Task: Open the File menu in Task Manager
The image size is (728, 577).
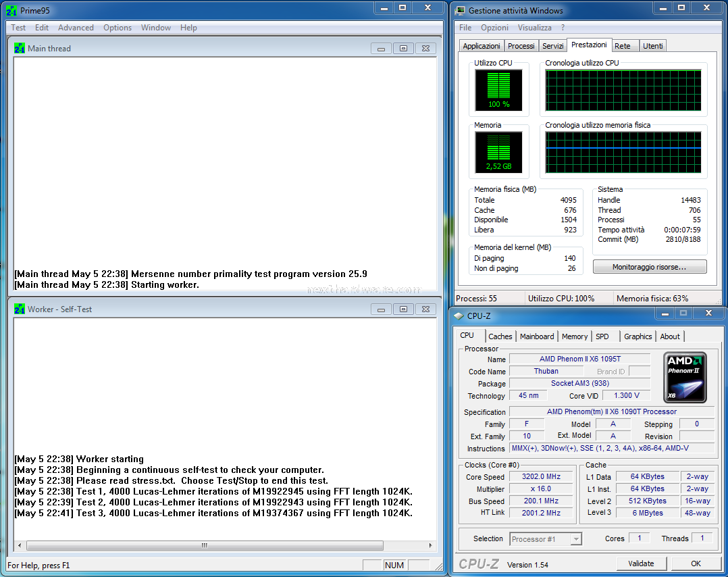Action: click(465, 28)
